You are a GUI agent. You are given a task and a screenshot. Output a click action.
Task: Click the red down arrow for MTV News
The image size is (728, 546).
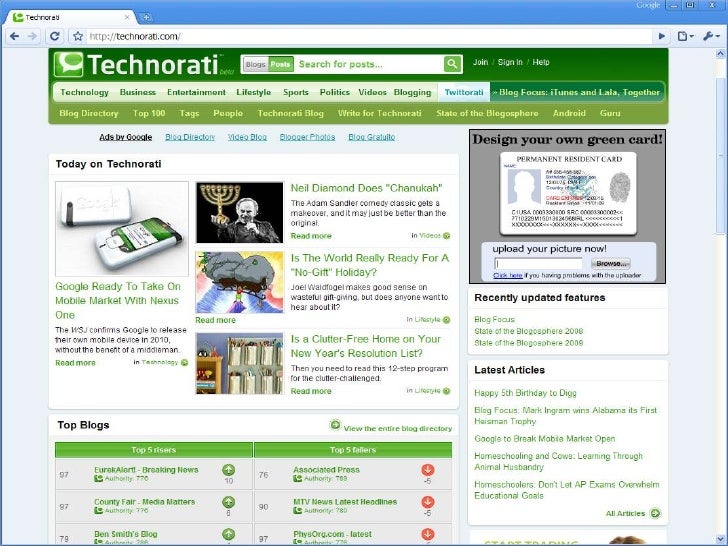428,502
